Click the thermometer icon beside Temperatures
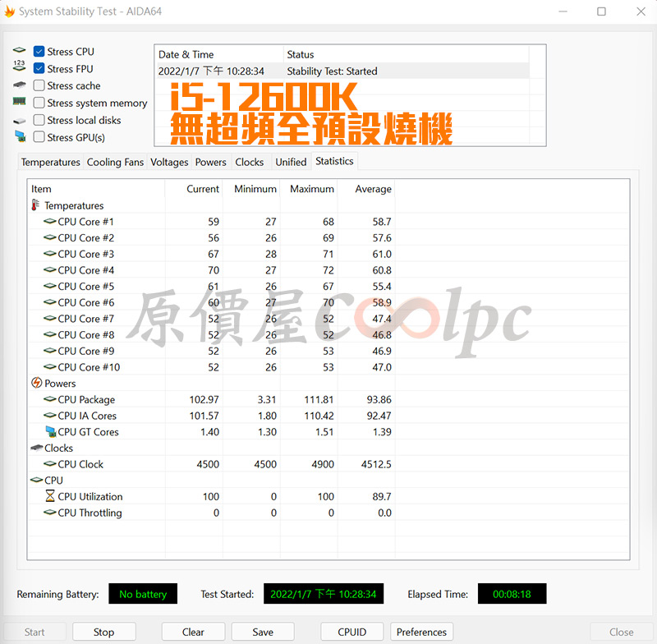 tap(36, 205)
